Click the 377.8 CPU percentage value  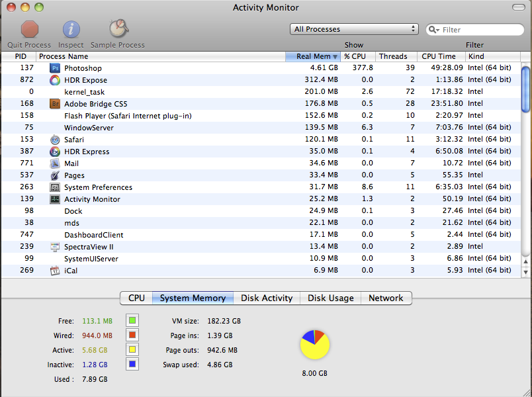click(x=363, y=68)
